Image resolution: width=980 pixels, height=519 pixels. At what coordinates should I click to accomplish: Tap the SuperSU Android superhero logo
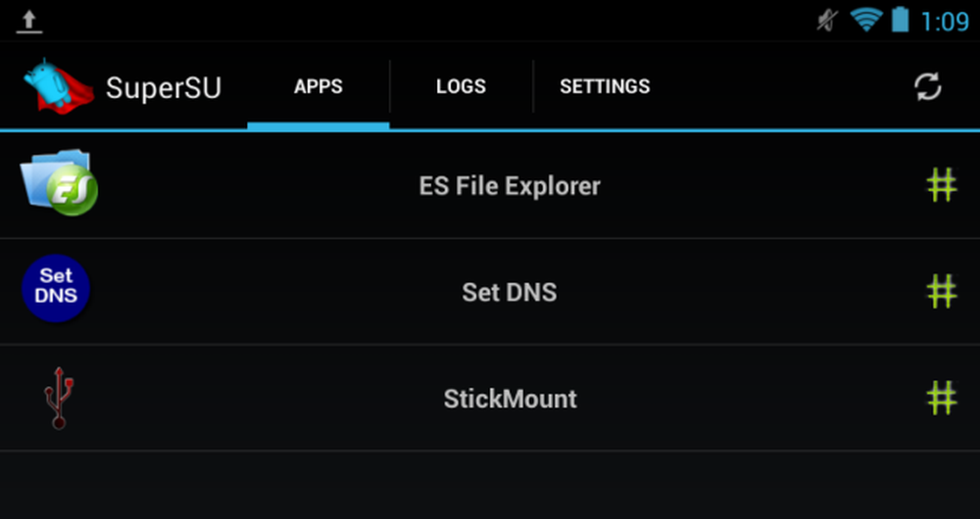[59, 86]
